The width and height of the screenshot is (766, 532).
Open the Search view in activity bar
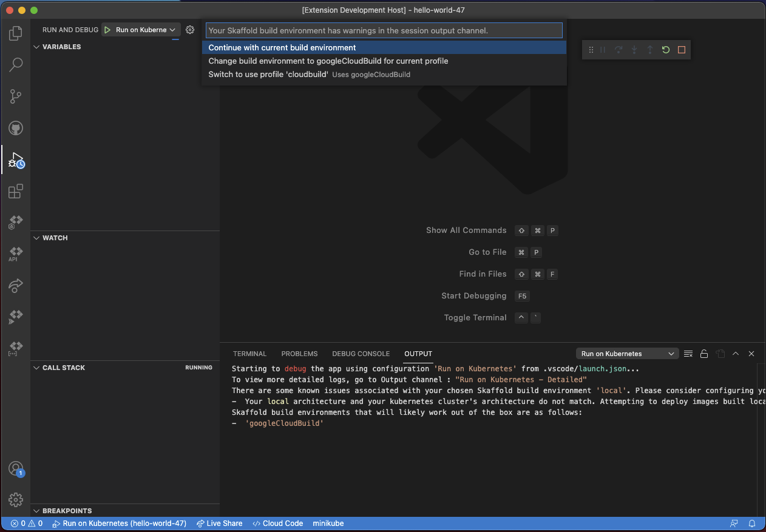click(x=16, y=65)
